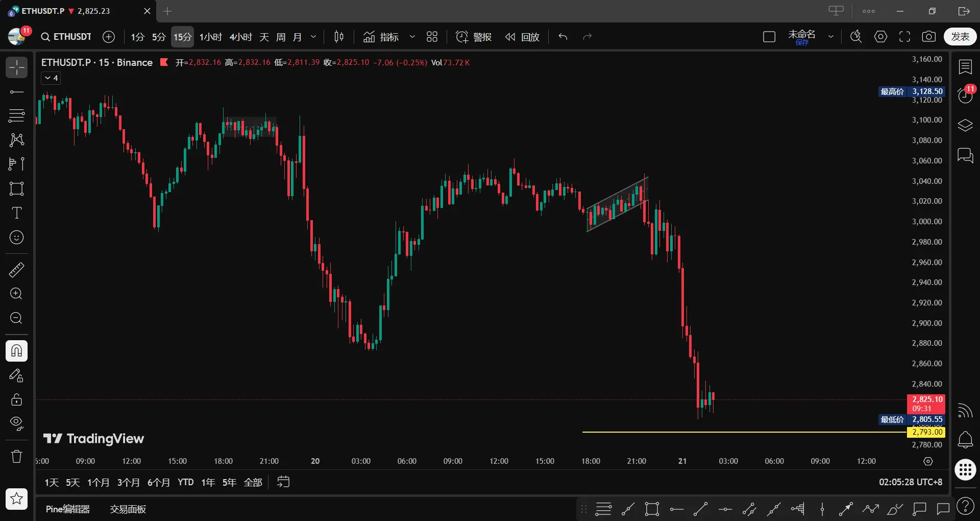Open the 交易面板 tab
The width and height of the screenshot is (980, 521).
[x=128, y=509]
